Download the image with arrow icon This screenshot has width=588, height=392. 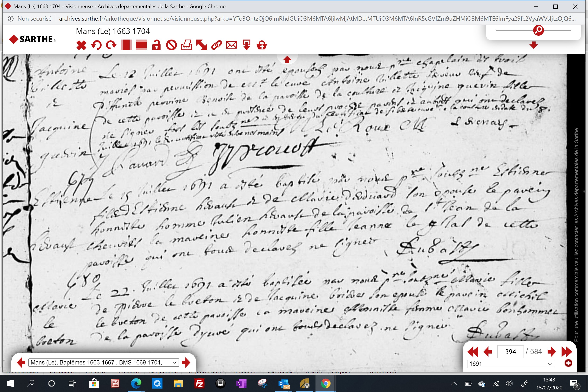tap(247, 45)
